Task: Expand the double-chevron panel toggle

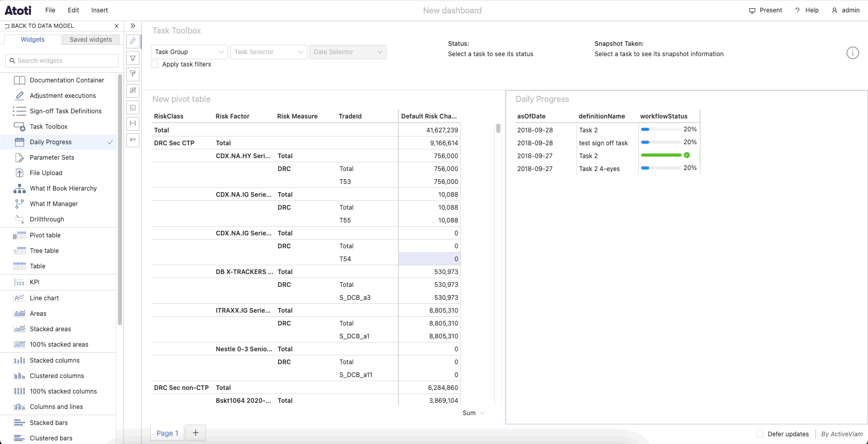Action: 133,26
